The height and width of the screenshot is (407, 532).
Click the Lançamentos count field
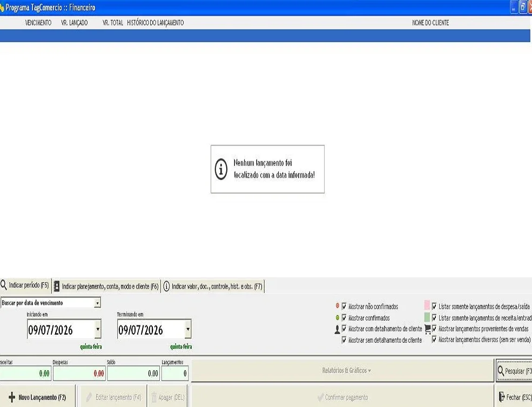pos(175,373)
